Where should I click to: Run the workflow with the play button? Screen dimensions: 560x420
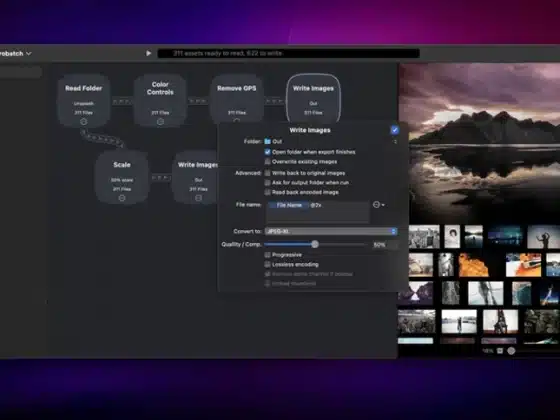point(149,53)
